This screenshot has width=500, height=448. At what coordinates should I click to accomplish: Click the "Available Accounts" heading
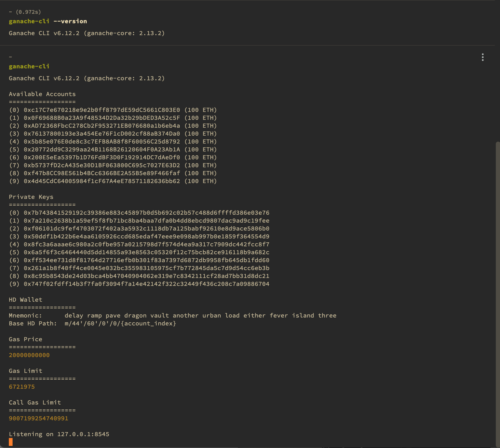tap(42, 94)
